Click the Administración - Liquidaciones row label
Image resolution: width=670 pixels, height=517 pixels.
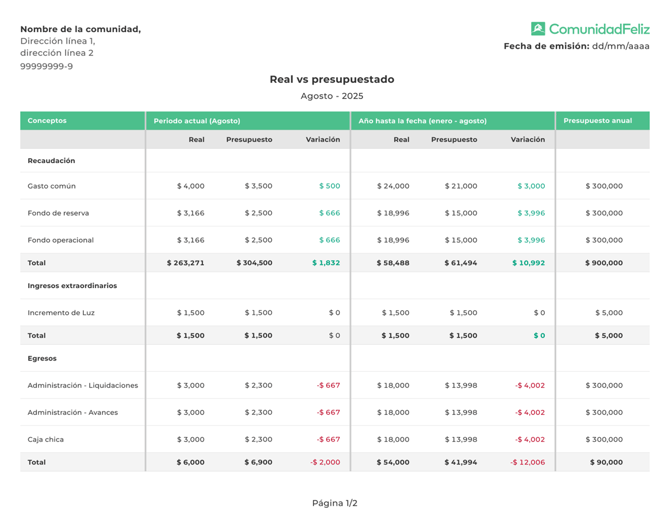[x=83, y=385]
